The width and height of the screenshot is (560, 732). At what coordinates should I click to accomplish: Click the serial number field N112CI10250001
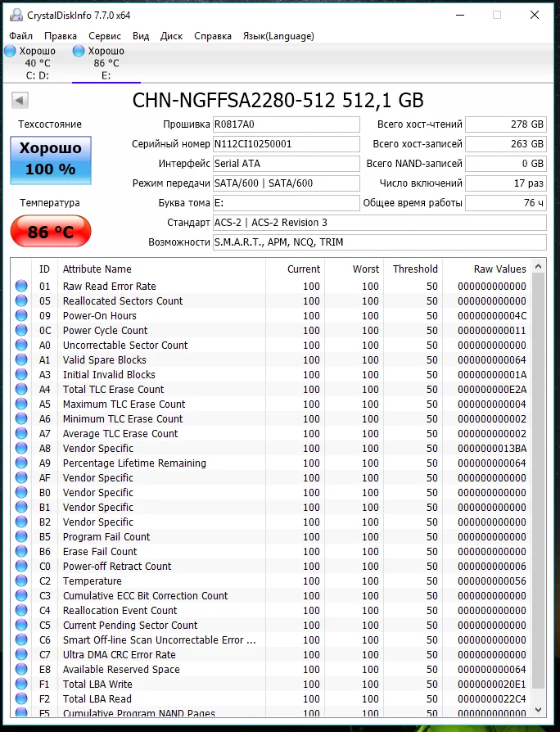coord(286,144)
